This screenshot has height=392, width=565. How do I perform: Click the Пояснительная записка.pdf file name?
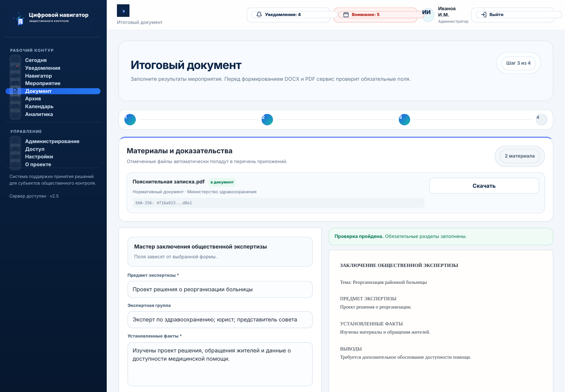[169, 182]
